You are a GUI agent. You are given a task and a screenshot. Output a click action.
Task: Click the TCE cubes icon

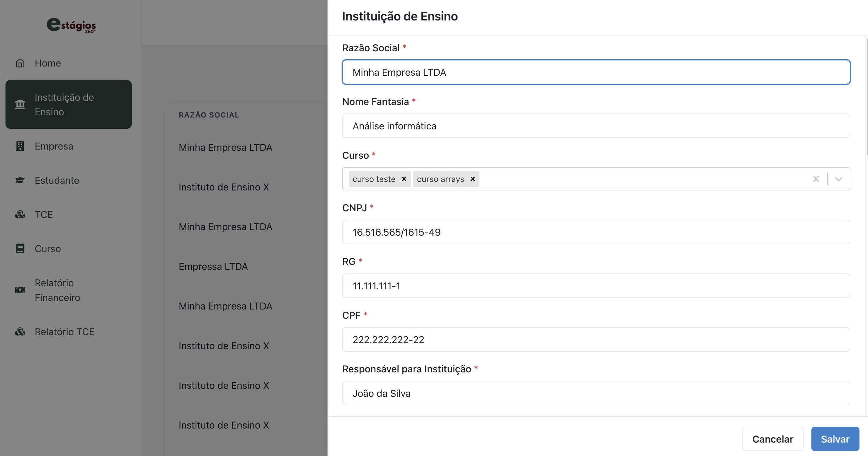click(x=20, y=215)
